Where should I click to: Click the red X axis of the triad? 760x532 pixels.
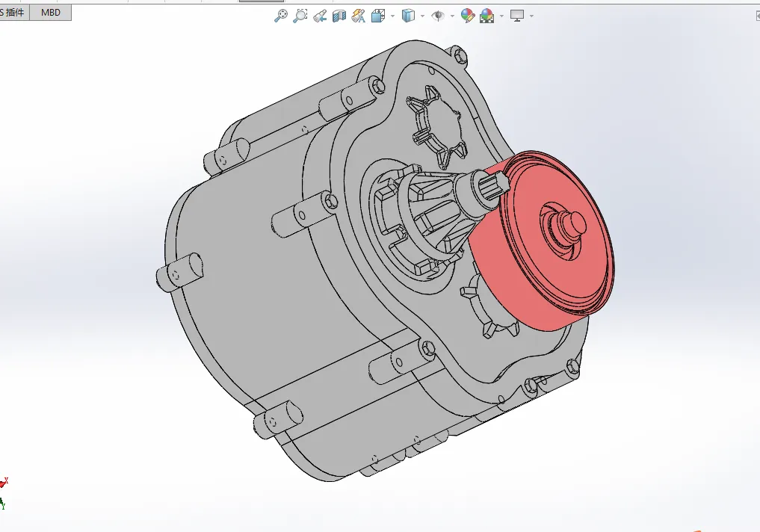pyautogui.click(x=4, y=482)
